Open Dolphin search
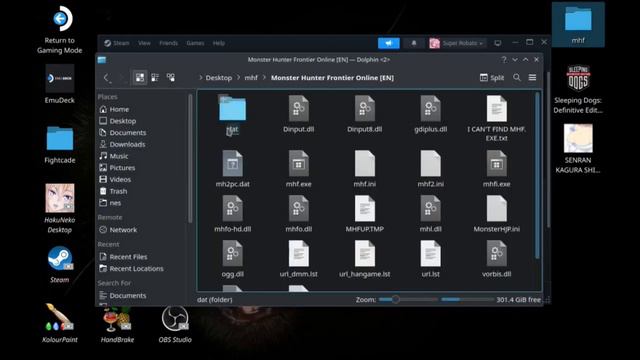This screenshot has width=640, height=360. click(x=517, y=78)
